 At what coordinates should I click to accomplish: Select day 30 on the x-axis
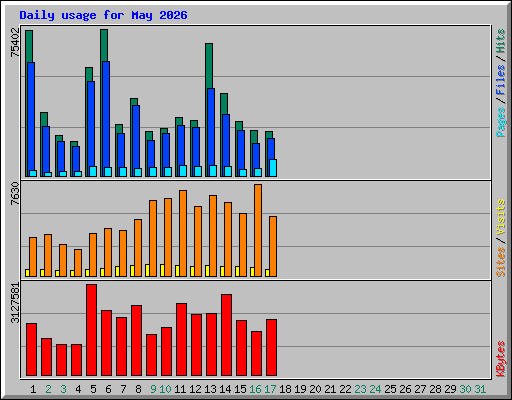pyautogui.click(x=465, y=389)
